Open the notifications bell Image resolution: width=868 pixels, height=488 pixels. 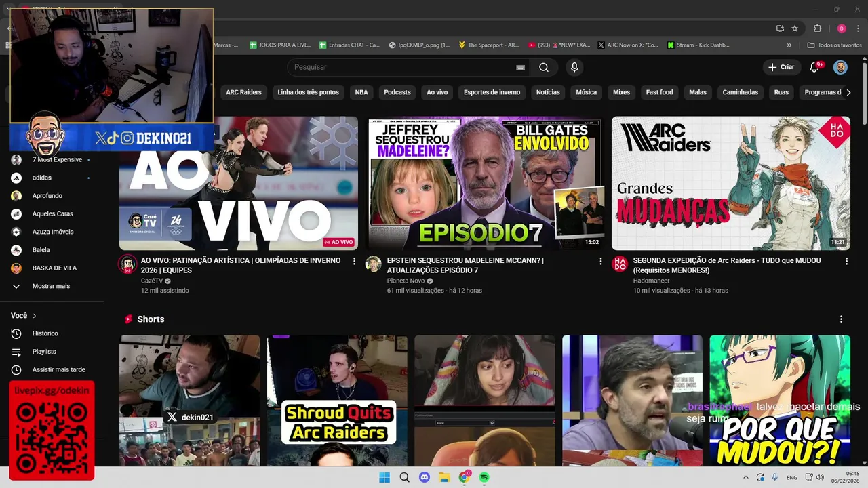814,67
